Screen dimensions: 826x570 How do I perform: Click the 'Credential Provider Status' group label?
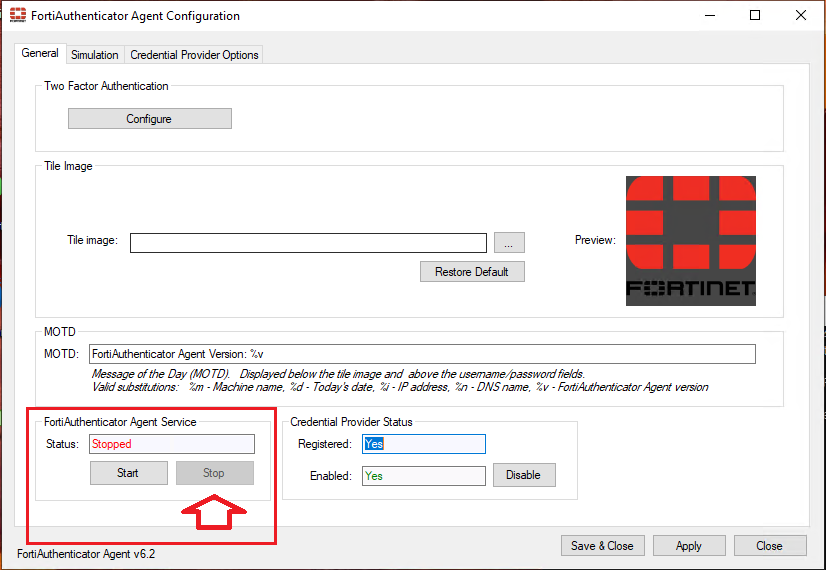pos(351,422)
